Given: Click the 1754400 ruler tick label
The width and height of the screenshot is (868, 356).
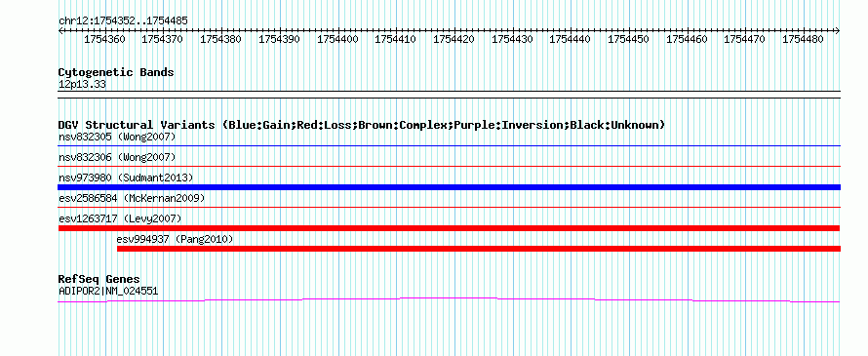Looking at the screenshot, I should point(337,40).
